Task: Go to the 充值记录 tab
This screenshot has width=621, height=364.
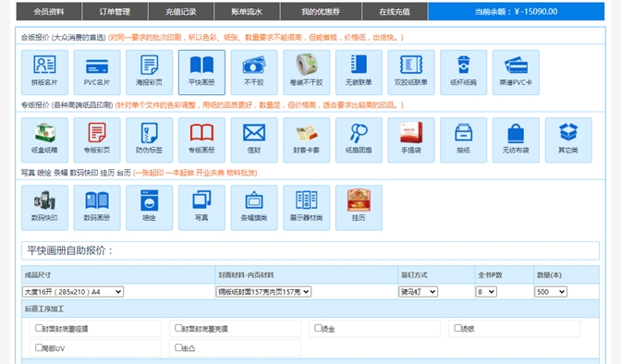Action: click(181, 11)
